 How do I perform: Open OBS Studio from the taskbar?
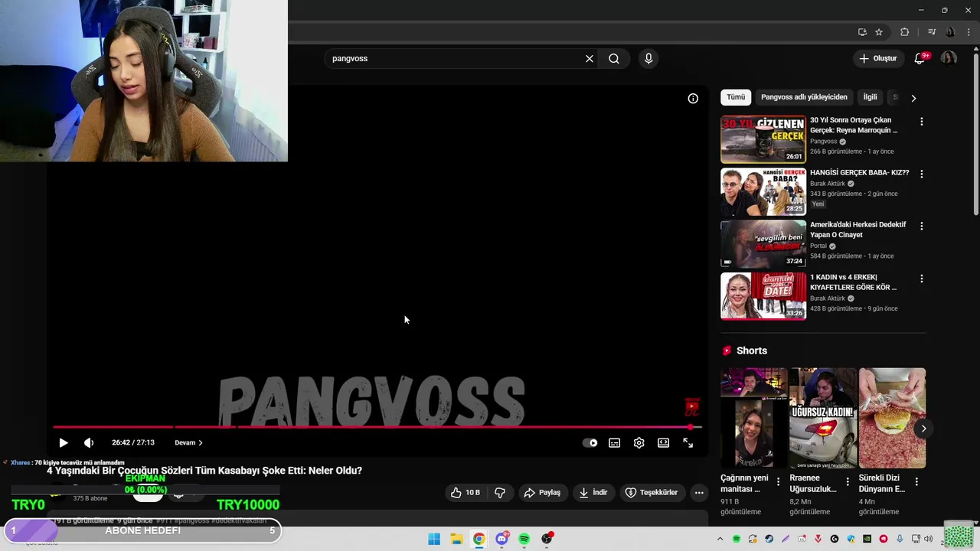547,539
